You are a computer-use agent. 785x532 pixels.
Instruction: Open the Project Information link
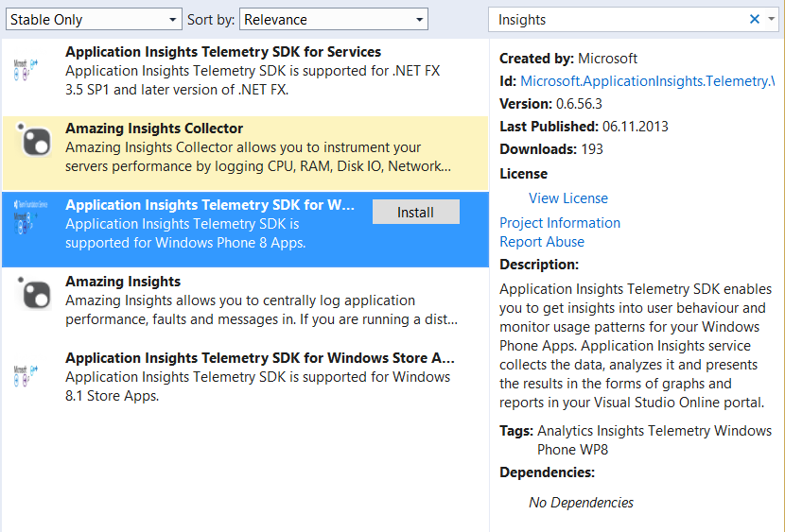[560, 223]
